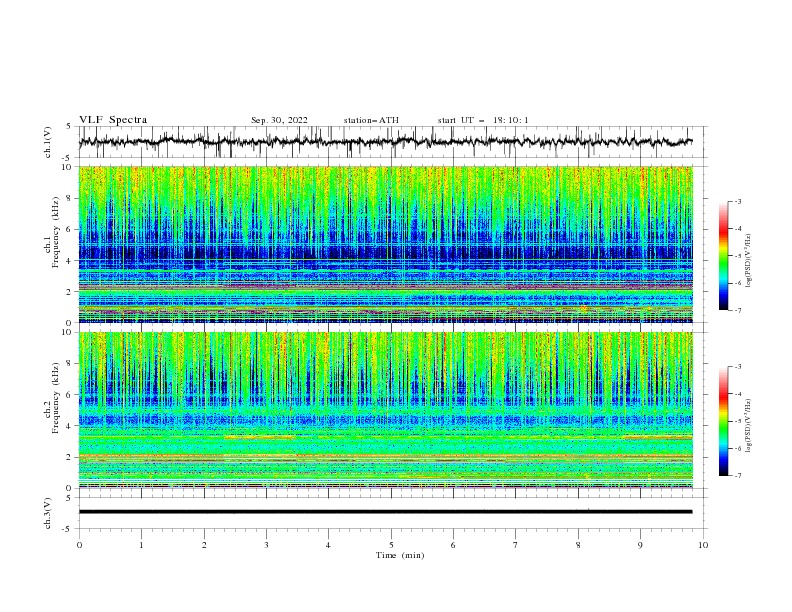Click time axis tick label "2"

204,545
